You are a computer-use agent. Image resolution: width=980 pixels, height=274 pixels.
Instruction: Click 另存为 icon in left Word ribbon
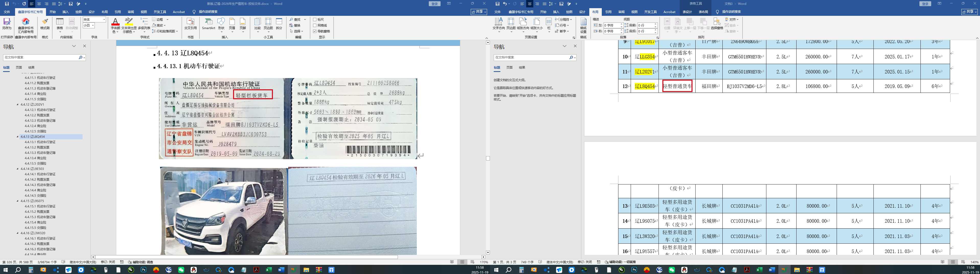[7, 24]
